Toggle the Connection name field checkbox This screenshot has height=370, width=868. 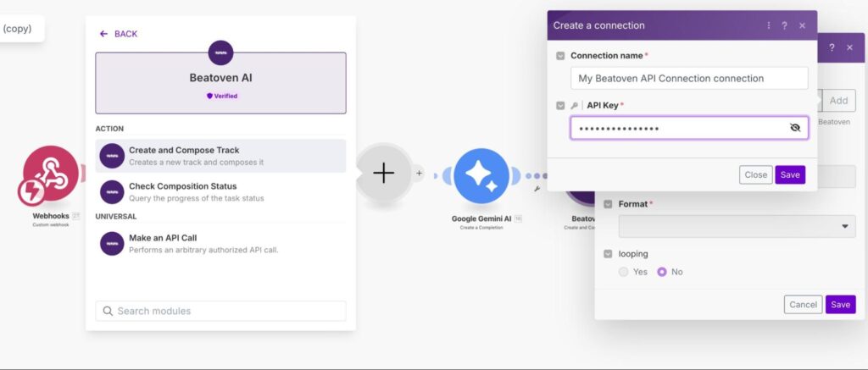point(560,56)
